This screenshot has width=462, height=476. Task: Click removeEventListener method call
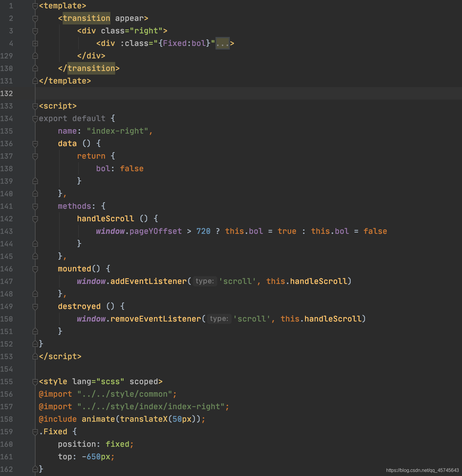pos(155,319)
